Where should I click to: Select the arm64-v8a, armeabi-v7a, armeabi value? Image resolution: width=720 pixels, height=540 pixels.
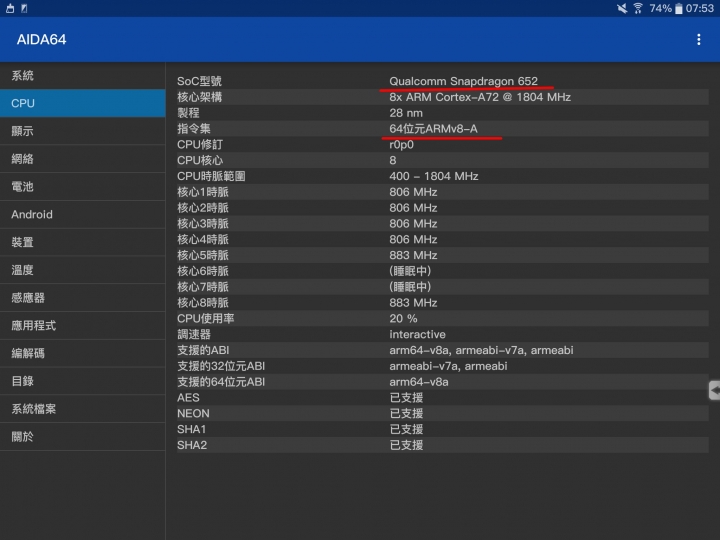[481, 350]
